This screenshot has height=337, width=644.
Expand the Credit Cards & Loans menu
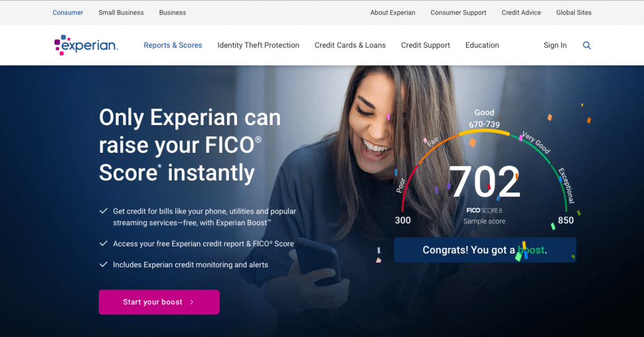click(350, 45)
